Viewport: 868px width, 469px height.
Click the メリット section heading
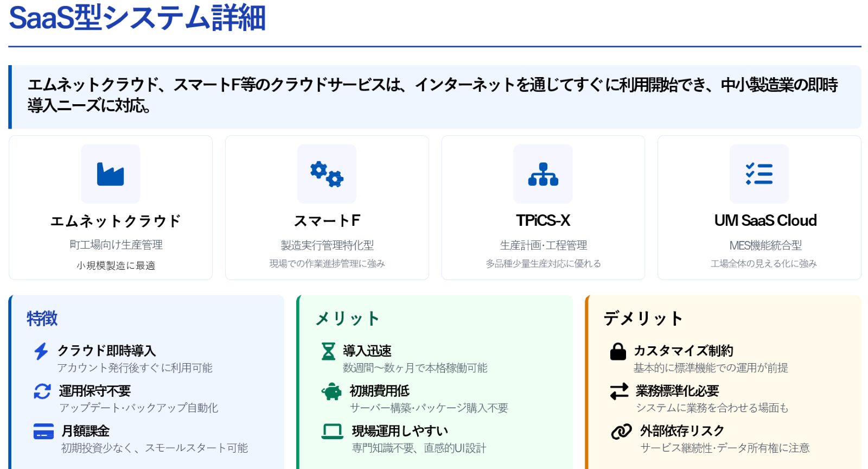click(347, 318)
